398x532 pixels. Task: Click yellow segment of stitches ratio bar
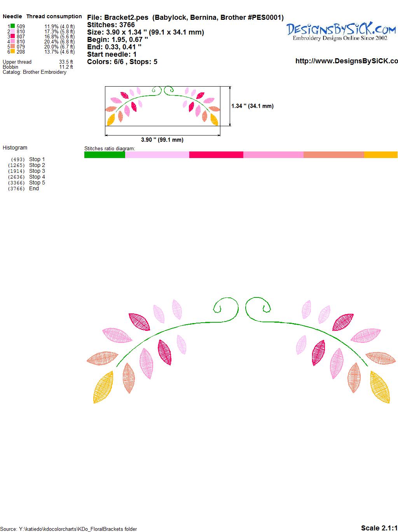tap(381, 155)
